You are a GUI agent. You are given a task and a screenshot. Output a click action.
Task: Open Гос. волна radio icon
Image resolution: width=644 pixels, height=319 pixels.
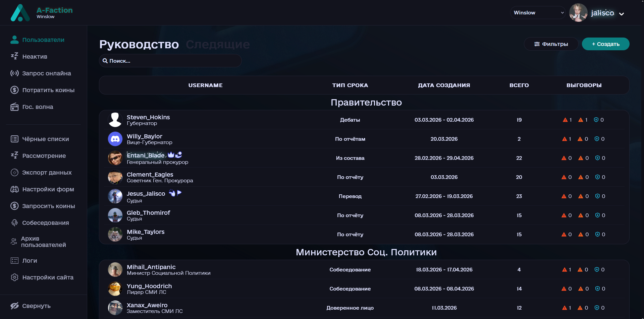(x=14, y=107)
